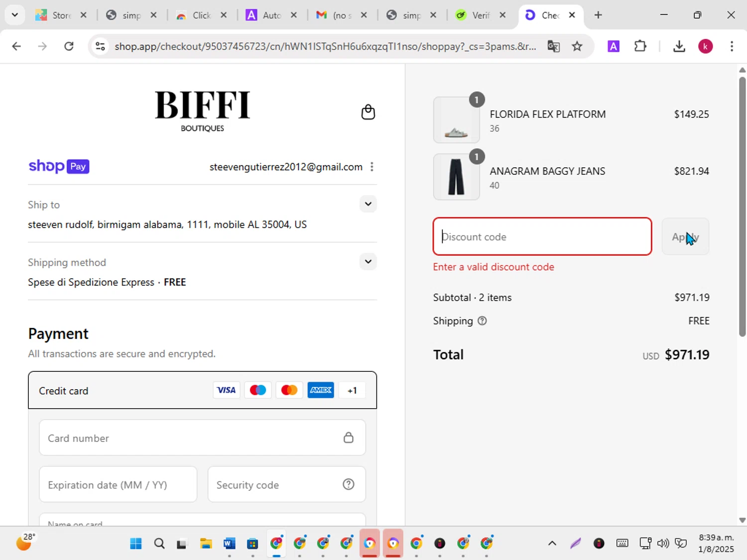This screenshot has height=560, width=747.
Task: Open the Windows Start menu
Action: click(135, 543)
